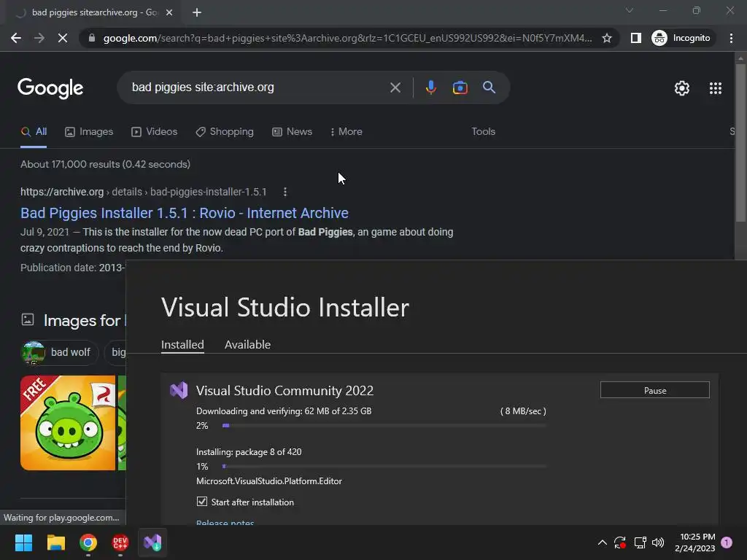Open Dev-C++ from the taskbar
The width and height of the screenshot is (747, 560).
pos(120,542)
